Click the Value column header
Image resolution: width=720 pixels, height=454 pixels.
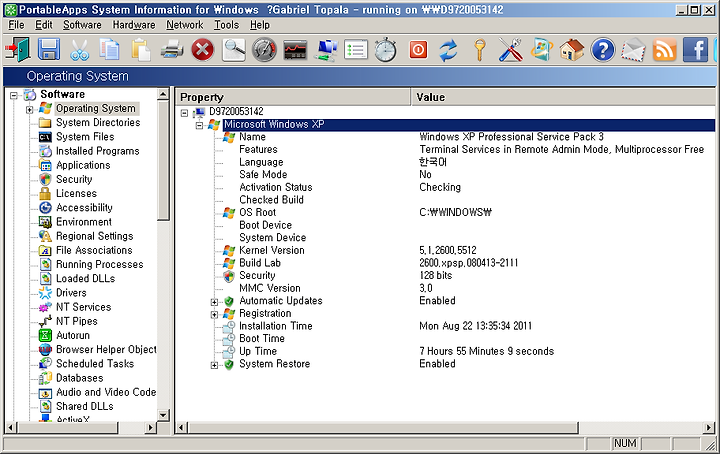coord(563,97)
